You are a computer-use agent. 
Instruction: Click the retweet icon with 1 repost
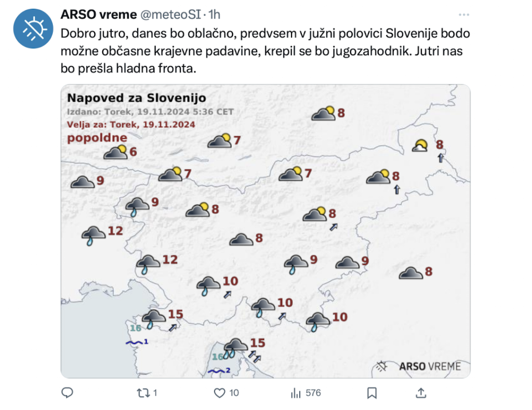tap(143, 393)
